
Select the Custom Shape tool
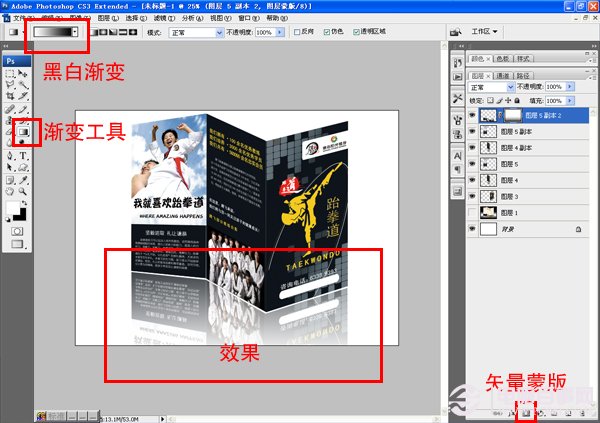(x=23, y=167)
